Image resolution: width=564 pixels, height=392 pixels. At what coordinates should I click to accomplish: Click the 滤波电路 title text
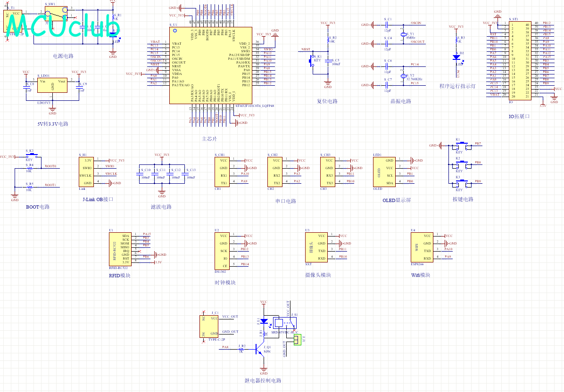click(161, 207)
